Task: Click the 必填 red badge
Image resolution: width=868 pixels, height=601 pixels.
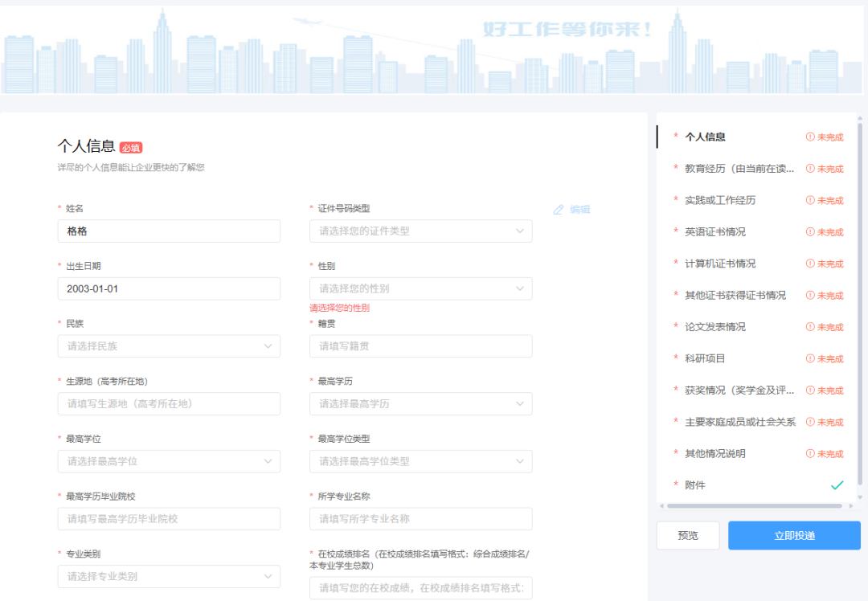Action: [131, 147]
